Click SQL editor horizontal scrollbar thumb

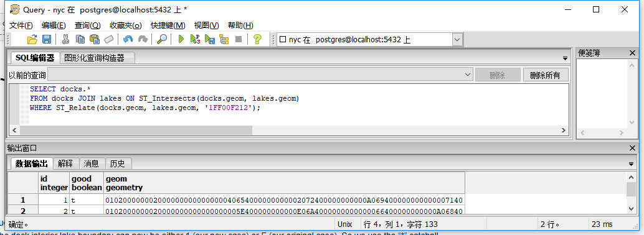[136, 130]
